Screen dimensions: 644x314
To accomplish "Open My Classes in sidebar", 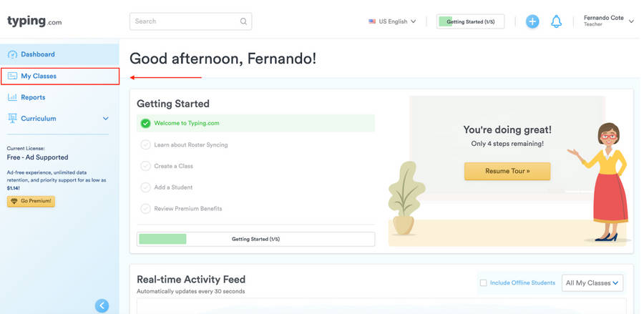I will coord(39,76).
